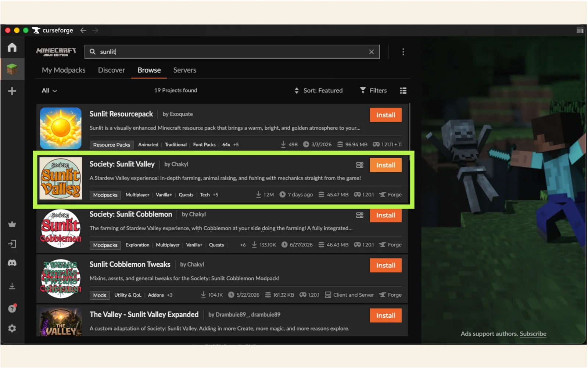This screenshot has height=368, width=588.
Task: Switch to the Discover tab
Action: 111,70
